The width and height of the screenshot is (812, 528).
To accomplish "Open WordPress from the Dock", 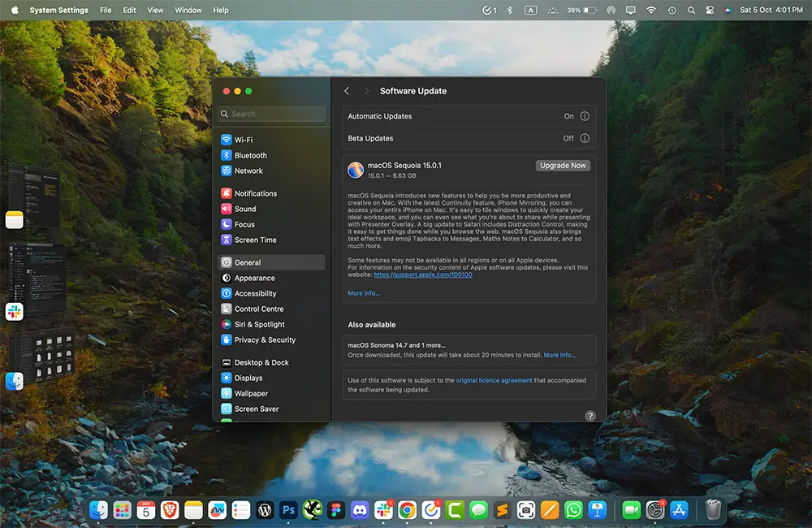I will click(265, 510).
